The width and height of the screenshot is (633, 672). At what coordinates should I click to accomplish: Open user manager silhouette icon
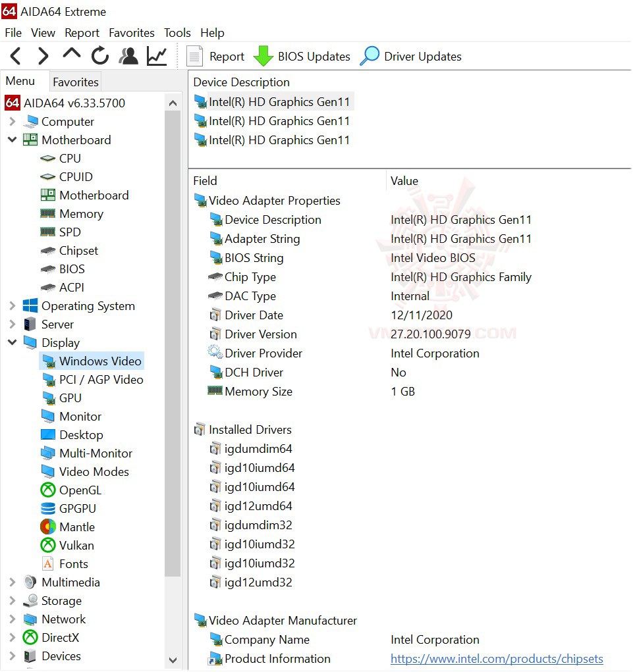coord(128,56)
